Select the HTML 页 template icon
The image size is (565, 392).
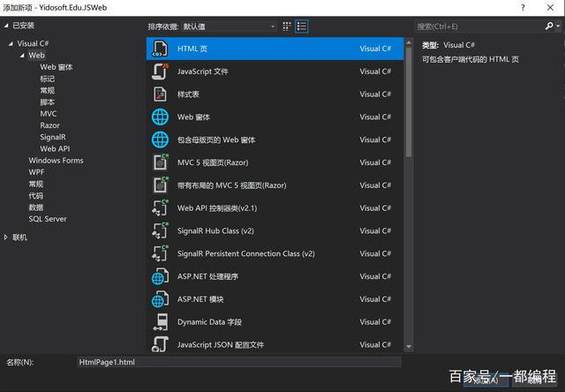(x=160, y=49)
